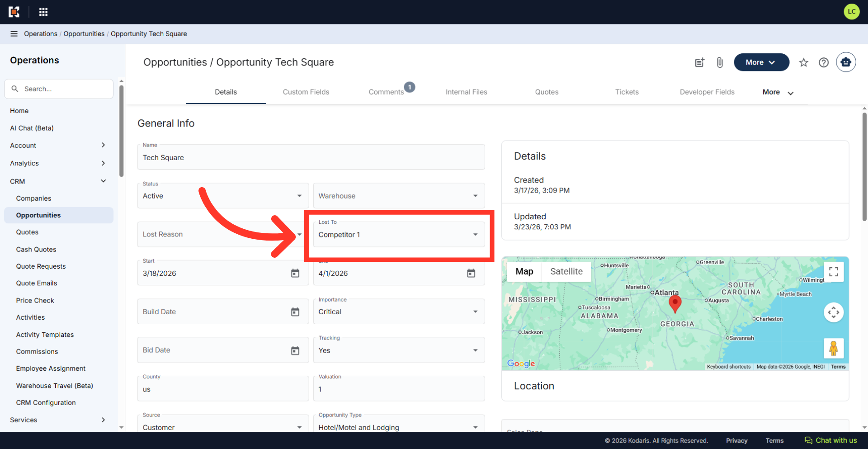868x449 pixels.
Task: Open the LC user avatar menu
Action: pos(851,12)
